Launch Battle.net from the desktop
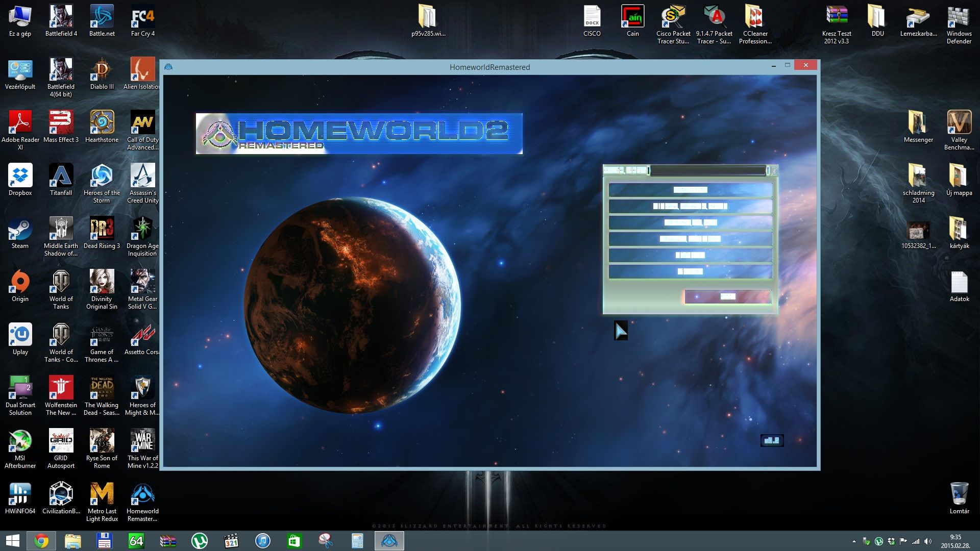Image resolution: width=980 pixels, height=551 pixels. coord(102,21)
